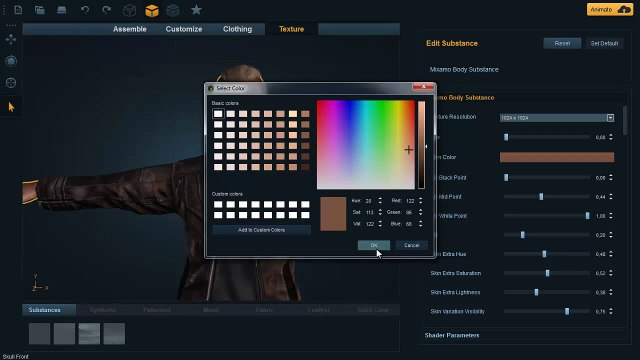640x360 pixels.
Task: Click the Skin Extra Saturation 0.52 stepper
Action: coord(611,273)
